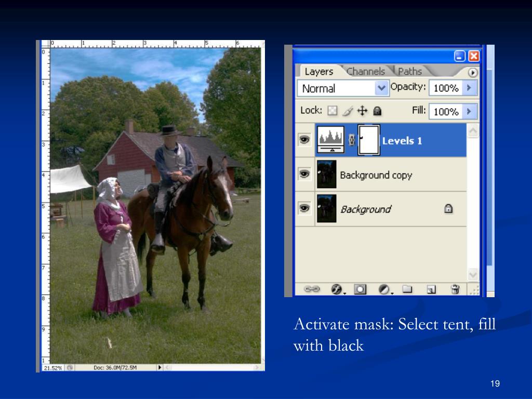This screenshot has width=532, height=399.
Task: Toggle visibility of the Background layer
Action: 304,208
